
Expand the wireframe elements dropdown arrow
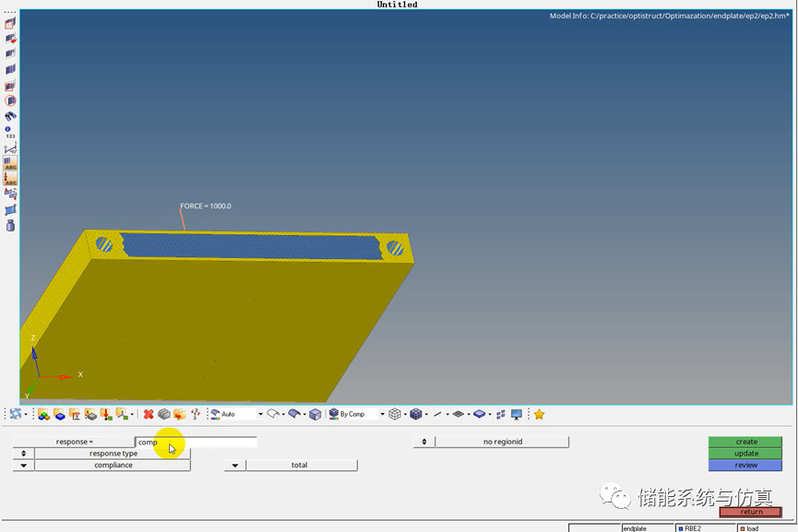point(405,415)
